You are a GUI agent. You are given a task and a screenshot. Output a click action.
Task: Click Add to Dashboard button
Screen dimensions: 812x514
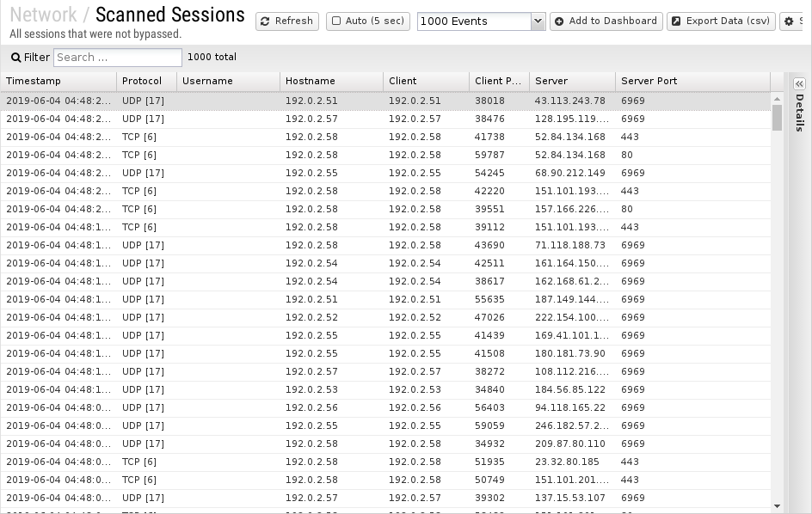click(606, 21)
